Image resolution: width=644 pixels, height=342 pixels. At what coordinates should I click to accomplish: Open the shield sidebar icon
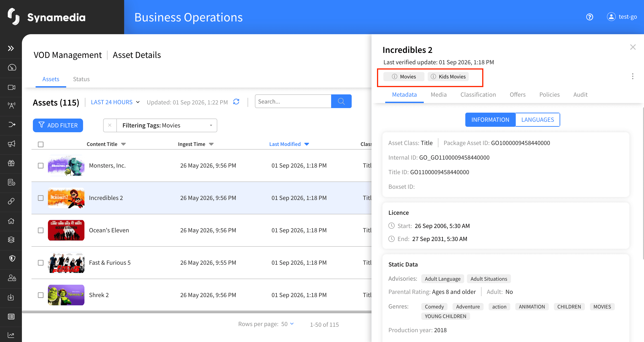12,258
